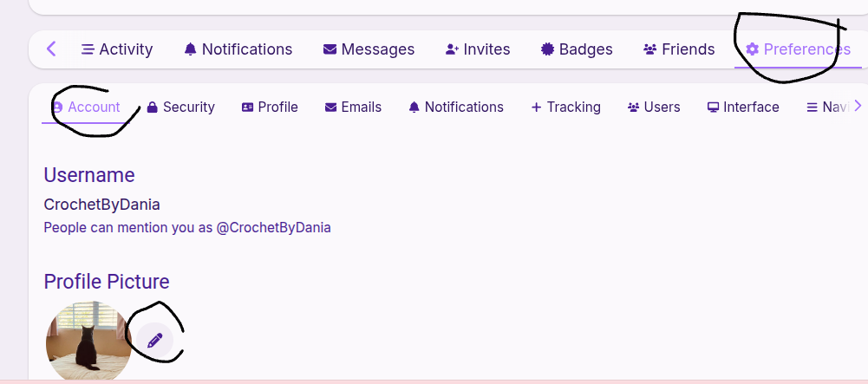Screen dimensions: 868x384
Task: Switch to the Profile preferences tab
Action: [x=270, y=107]
